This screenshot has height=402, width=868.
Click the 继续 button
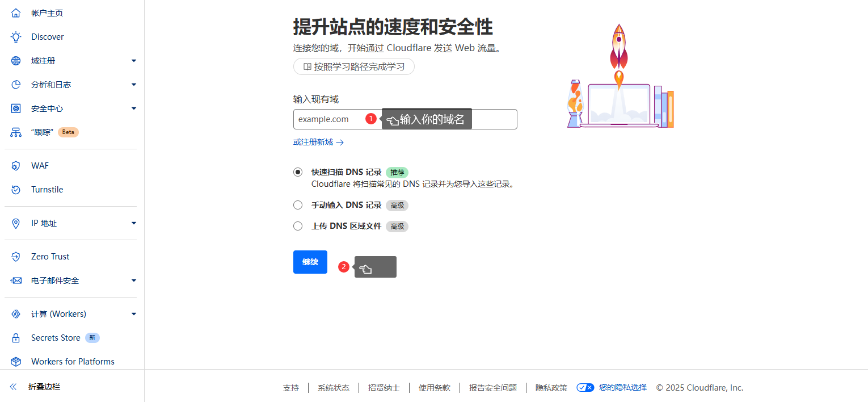[x=310, y=262]
